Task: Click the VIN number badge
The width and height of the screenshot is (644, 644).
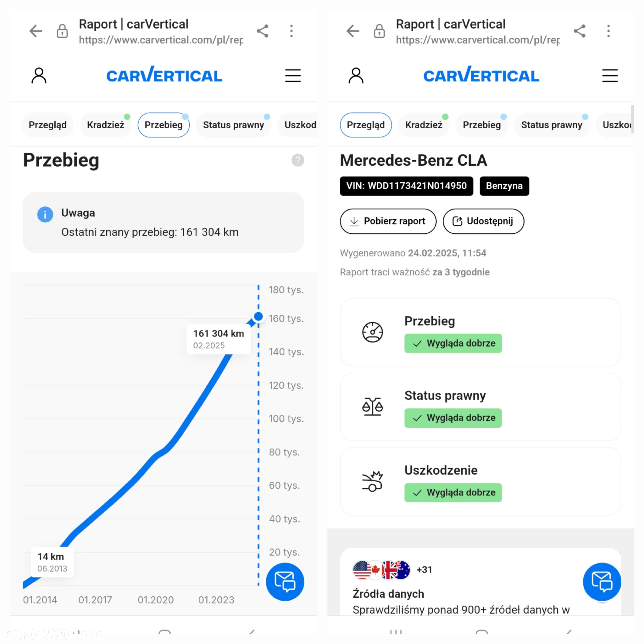Action: pyautogui.click(x=406, y=186)
